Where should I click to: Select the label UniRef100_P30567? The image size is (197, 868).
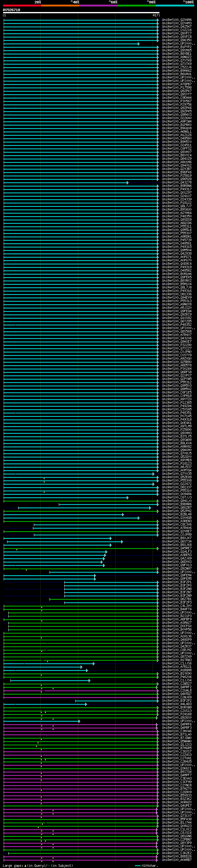click(176, 101)
